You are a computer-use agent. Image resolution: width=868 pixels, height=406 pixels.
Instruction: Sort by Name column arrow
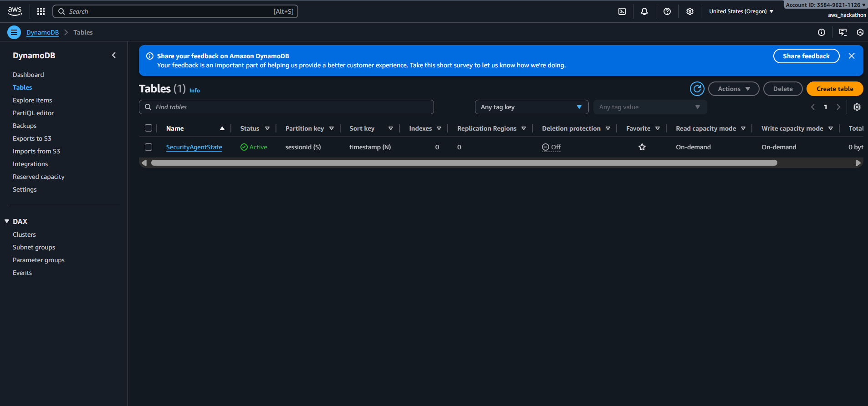[x=222, y=128]
